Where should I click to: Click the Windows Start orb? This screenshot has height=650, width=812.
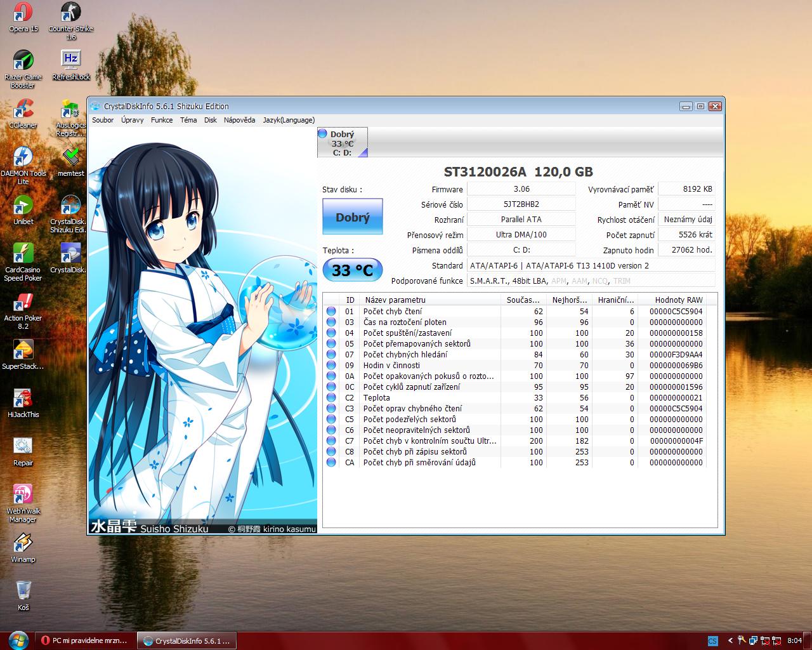click(x=17, y=640)
